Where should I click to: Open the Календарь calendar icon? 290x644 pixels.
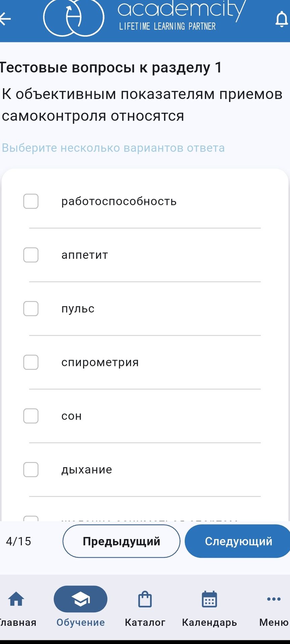[209, 599]
